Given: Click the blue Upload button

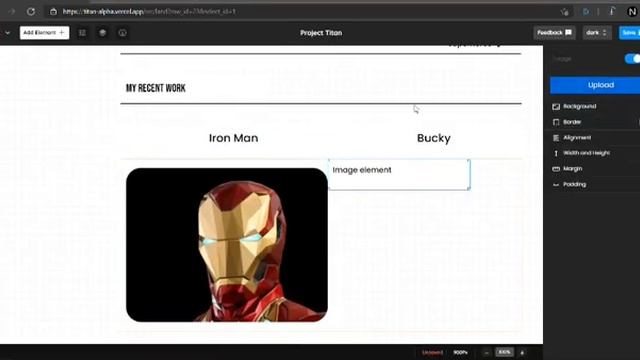Looking at the screenshot, I should [x=595, y=85].
